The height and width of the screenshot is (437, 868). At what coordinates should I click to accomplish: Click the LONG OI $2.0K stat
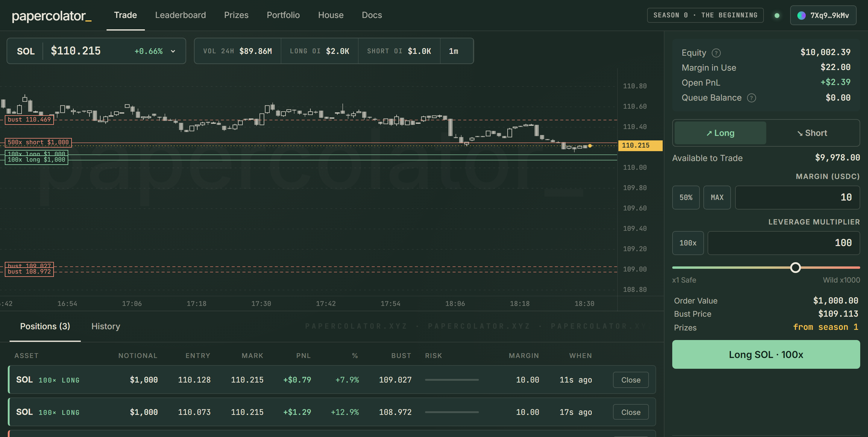[319, 51]
